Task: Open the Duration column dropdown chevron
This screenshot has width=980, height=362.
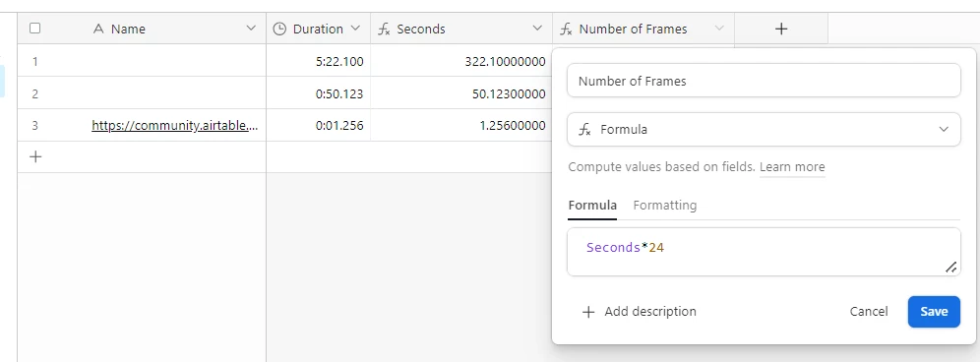Action: 355,29
